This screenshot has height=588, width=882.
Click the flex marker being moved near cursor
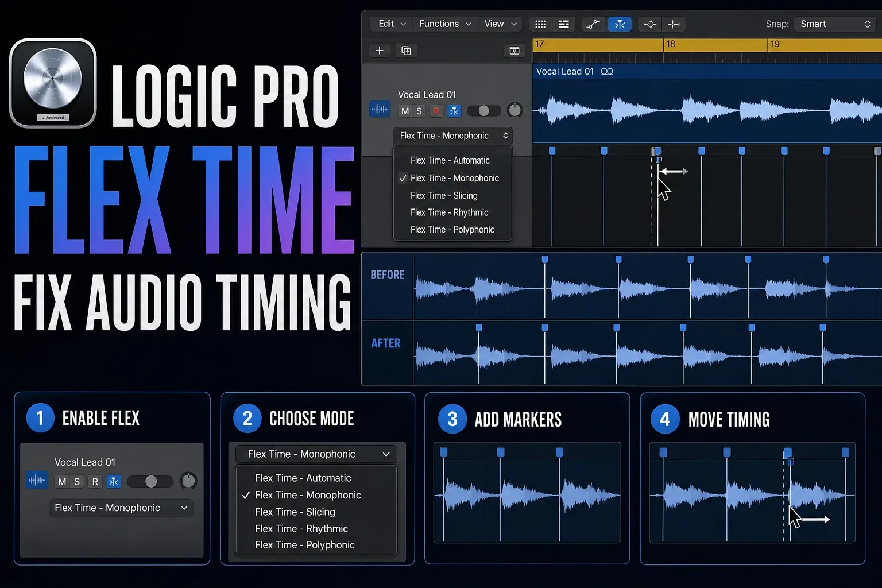(x=658, y=152)
